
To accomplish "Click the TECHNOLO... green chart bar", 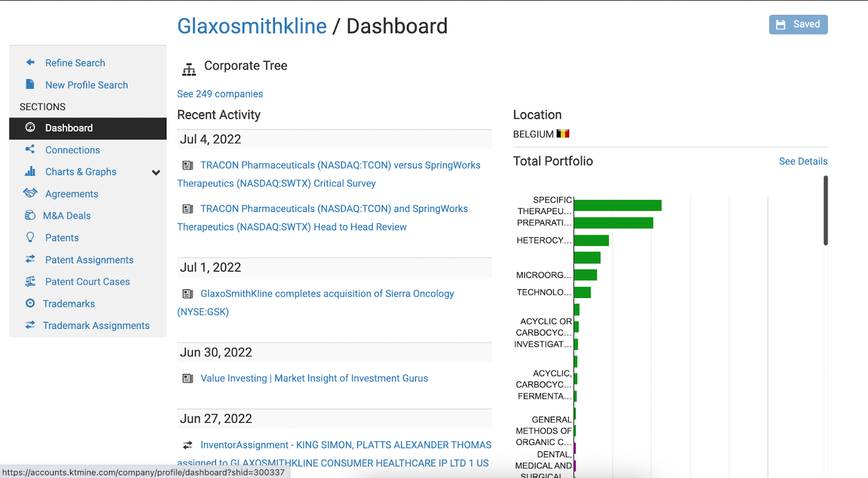I will click(582, 292).
